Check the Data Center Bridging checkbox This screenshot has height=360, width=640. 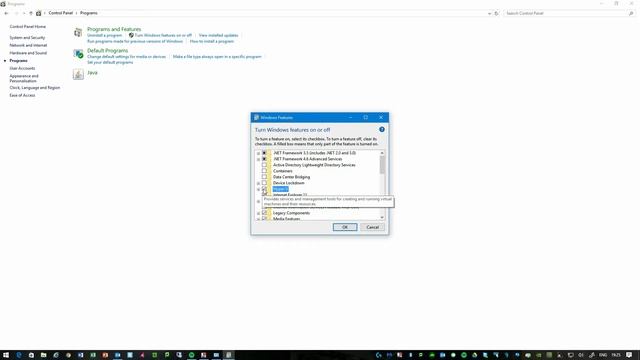click(264, 177)
